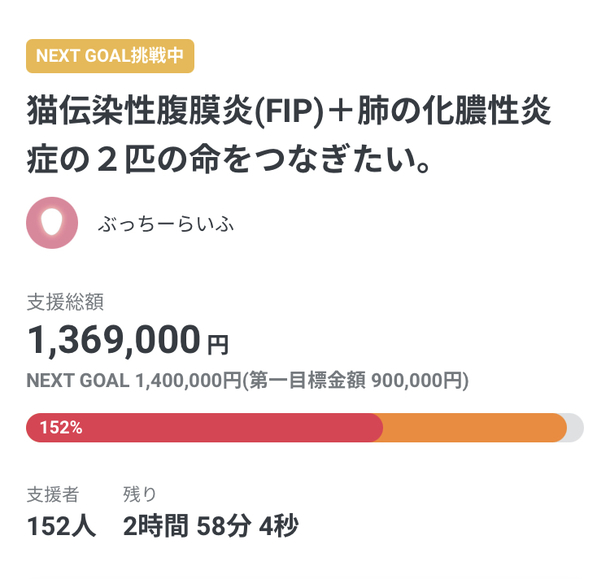Open ぶっちーらいふ creator profile
Image resolution: width=610 pixels, height=579 pixels.
[x=167, y=224]
